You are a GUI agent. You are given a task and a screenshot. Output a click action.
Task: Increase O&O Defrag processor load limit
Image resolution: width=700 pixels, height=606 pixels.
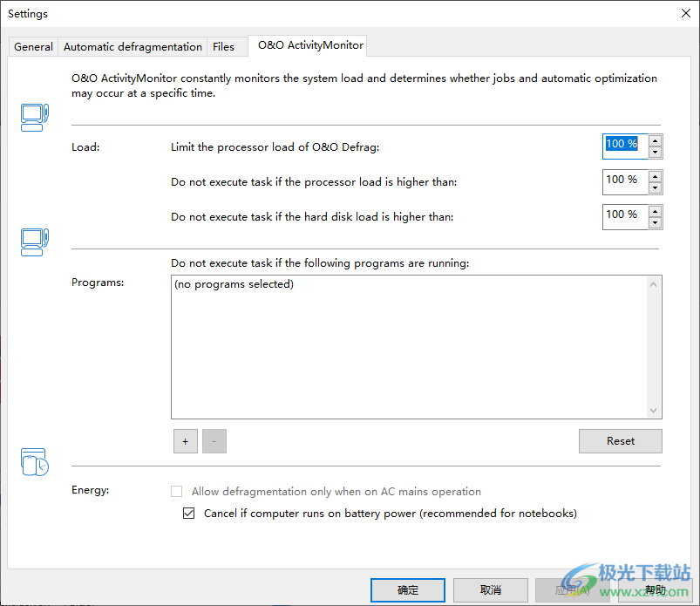656,140
